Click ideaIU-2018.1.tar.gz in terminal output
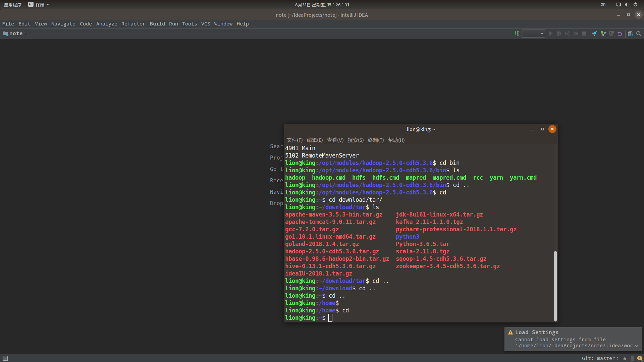 coord(319,274)
